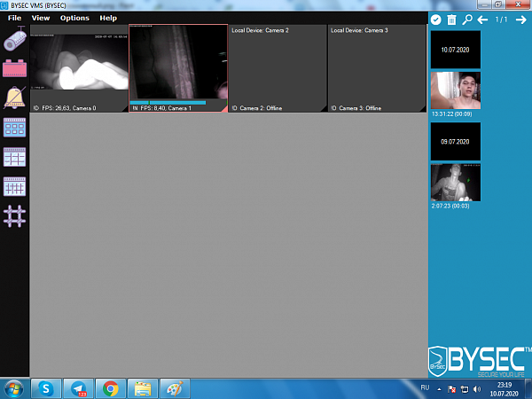The height and width of the screenshot is (399, 532).
Task: Go to previous recordings page arrow
Action: coord(483,20)
